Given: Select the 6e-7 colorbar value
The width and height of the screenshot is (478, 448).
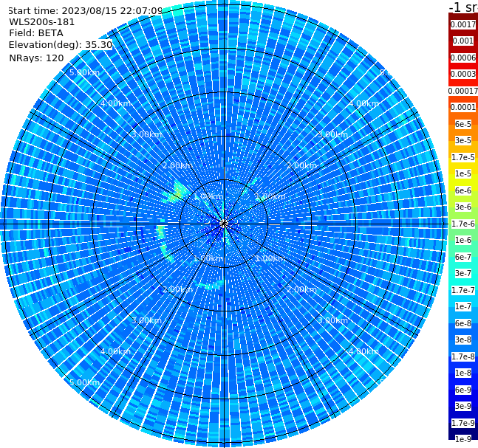Looking at the screenshot, I should pyautogui.click(x=463, y=257).
